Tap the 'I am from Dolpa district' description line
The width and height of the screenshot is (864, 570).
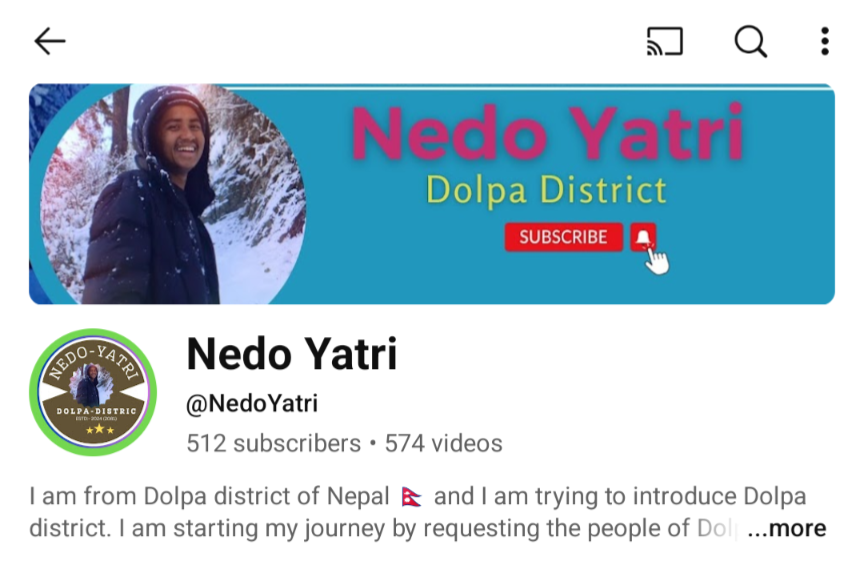[x=418, y=497]
